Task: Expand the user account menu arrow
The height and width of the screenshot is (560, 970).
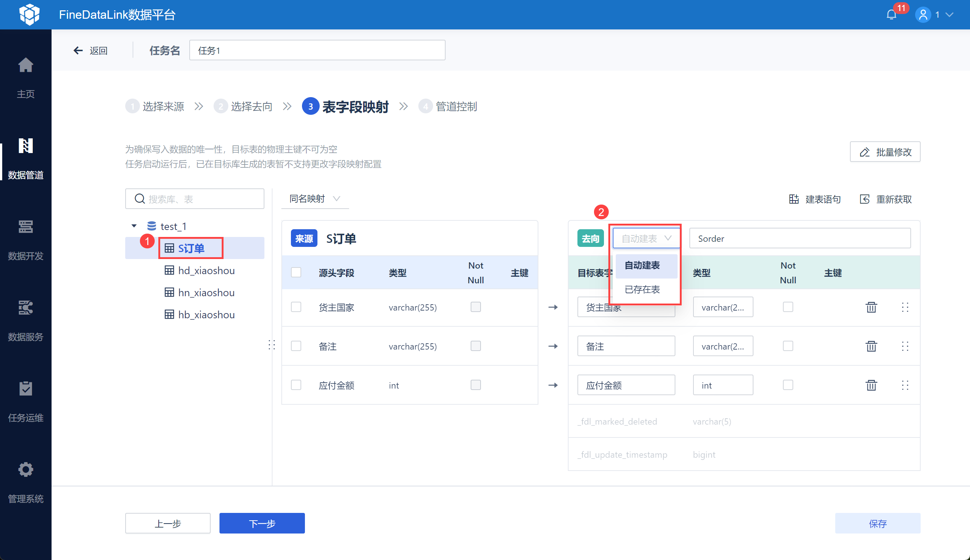Action: click(949, 15)
